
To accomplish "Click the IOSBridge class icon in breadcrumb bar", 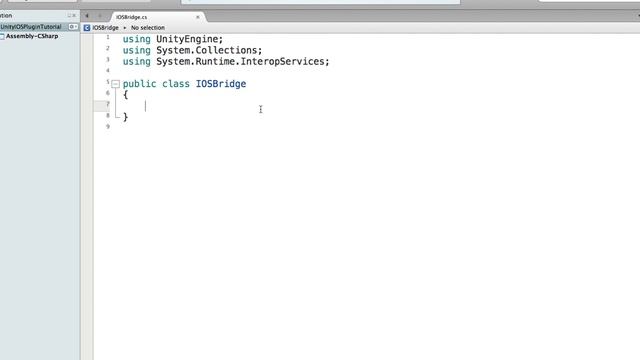I will click(87, 28).
